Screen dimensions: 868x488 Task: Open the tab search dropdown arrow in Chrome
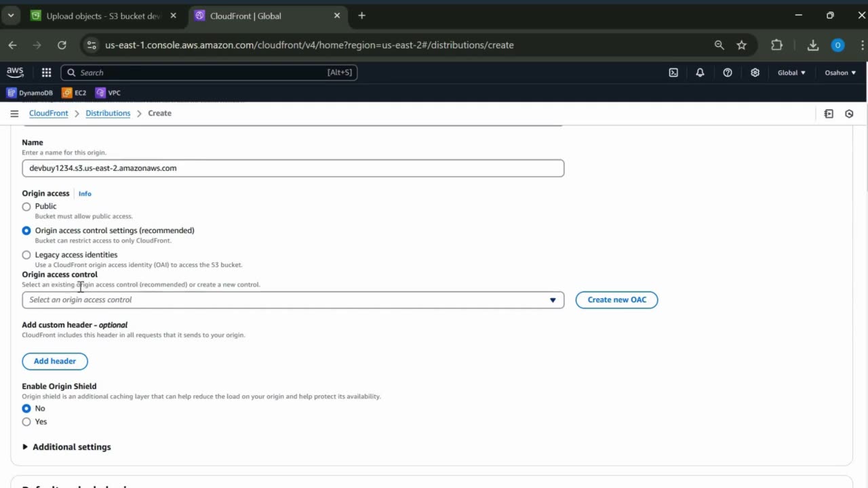[11, 16]
